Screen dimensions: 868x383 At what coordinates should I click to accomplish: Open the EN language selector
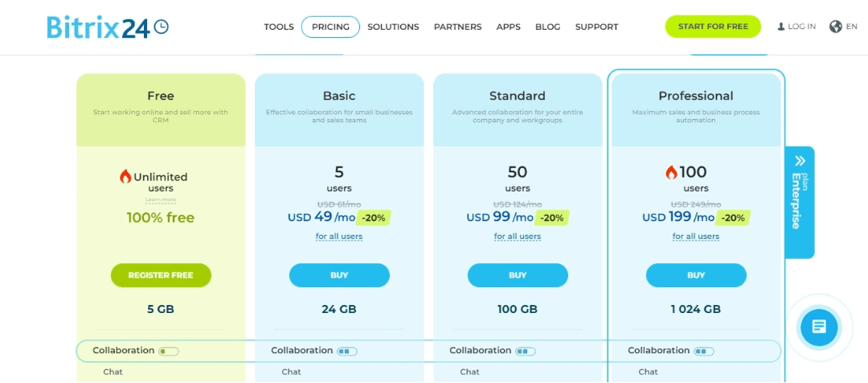tap(851, 27)
